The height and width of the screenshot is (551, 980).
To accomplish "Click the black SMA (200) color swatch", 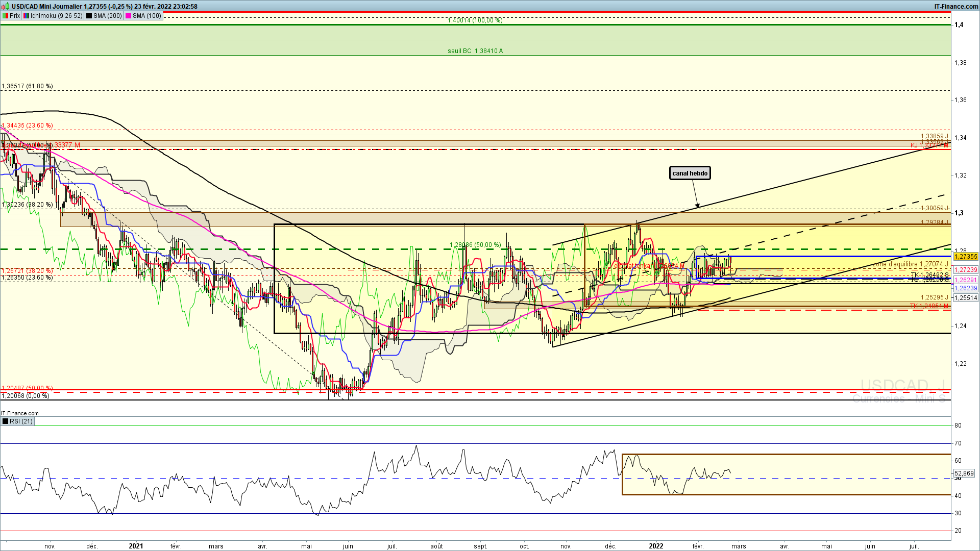I will point(89,16).
